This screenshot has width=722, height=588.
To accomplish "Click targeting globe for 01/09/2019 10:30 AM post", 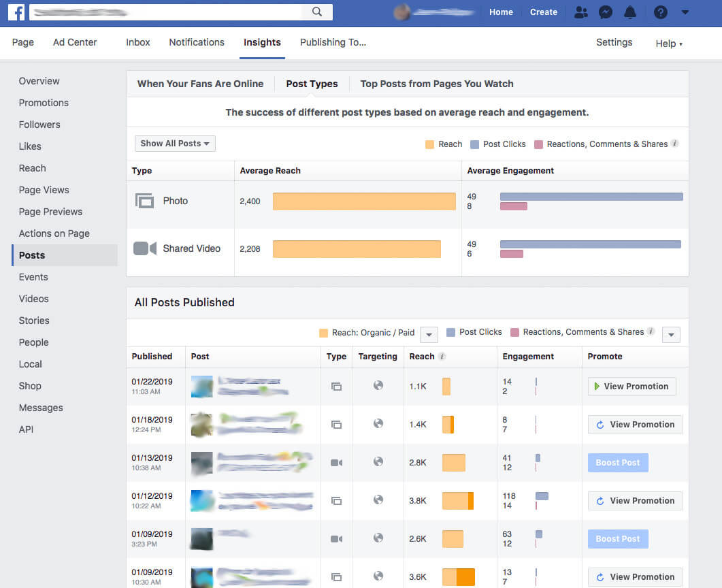I will tap(378, 576).
